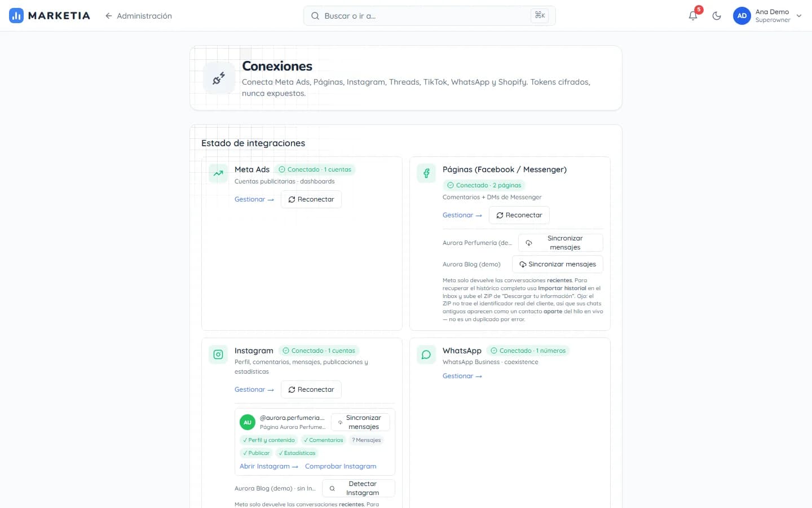Click the Estadísticas permission chip
812x508 pixels.
coord(297,453)
